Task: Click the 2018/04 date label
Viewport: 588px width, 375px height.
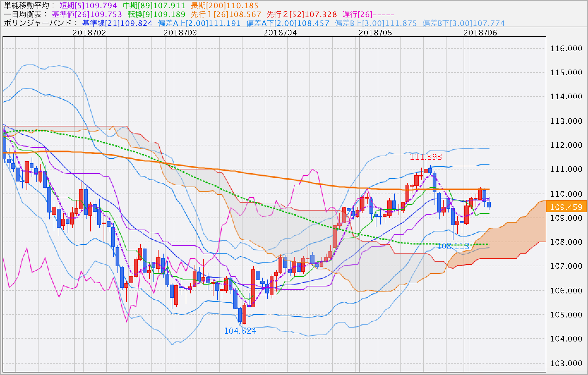Action: click(280, 33)
